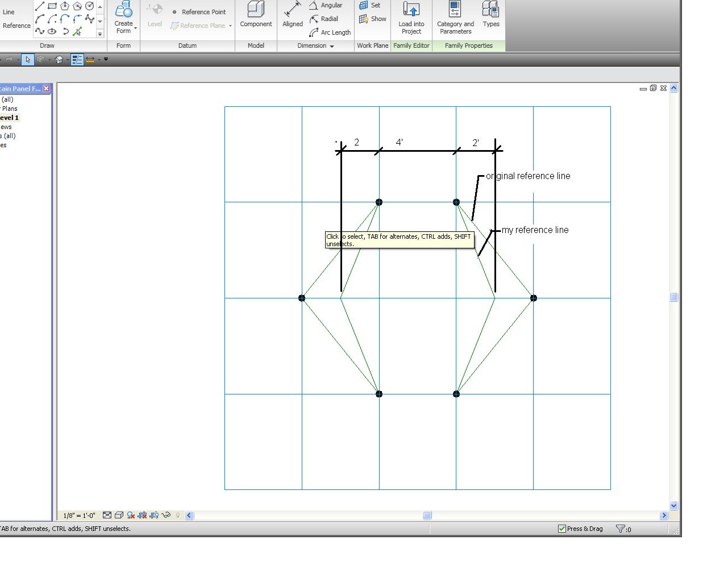Click the Create Form button
The height and width of the screenshot is (569, 728).
(x=123, y=18)
